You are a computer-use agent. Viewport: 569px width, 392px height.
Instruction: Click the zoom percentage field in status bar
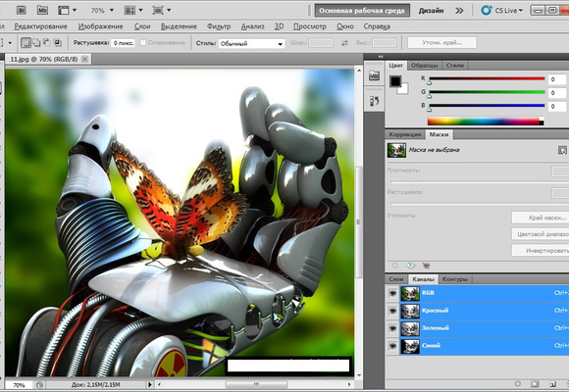pos(20,385)
